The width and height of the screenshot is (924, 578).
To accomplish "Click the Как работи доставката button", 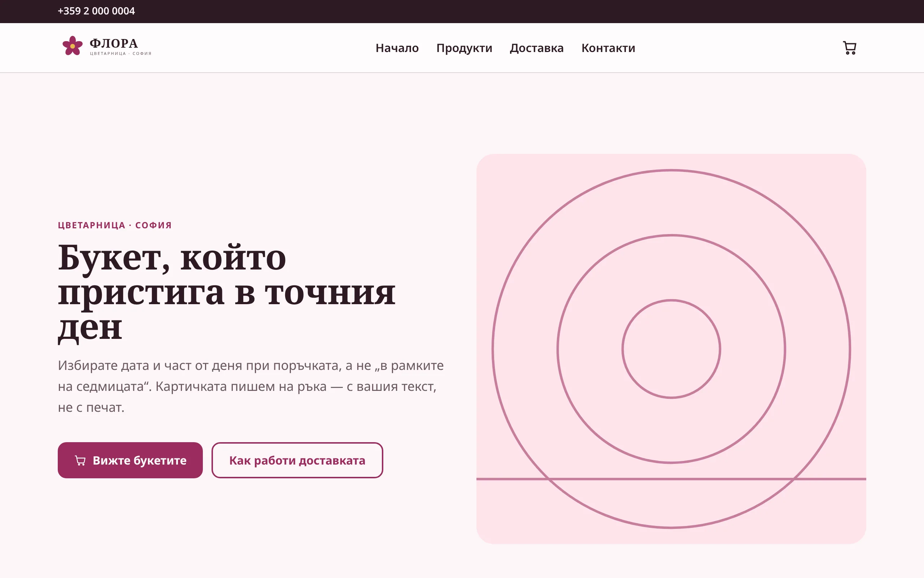I will (297, 460).
